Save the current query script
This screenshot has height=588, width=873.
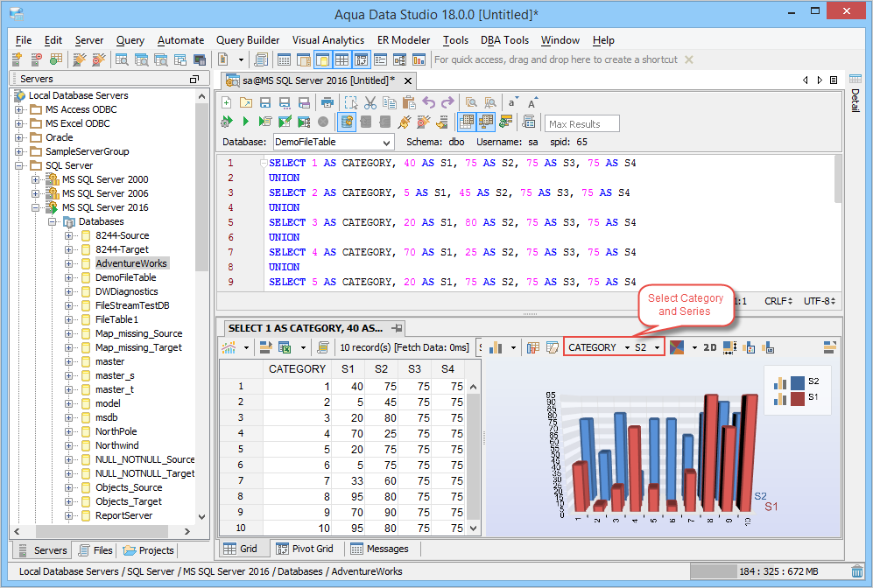coord(265,102)
